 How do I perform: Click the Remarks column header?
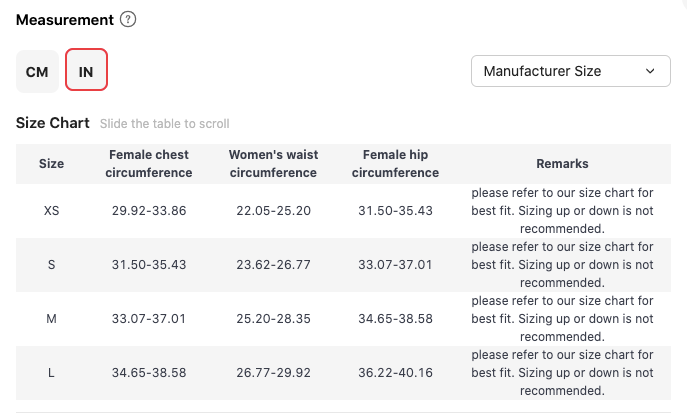(562, 164)
